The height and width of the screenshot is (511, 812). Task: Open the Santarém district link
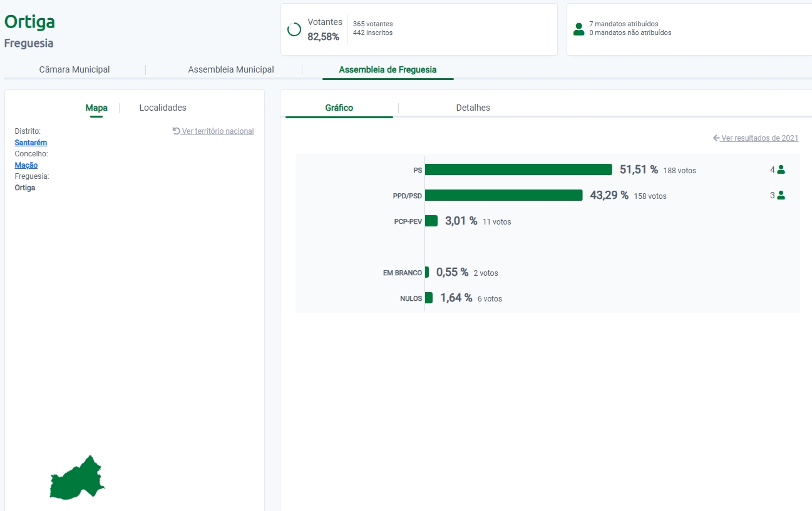(31, 143)
